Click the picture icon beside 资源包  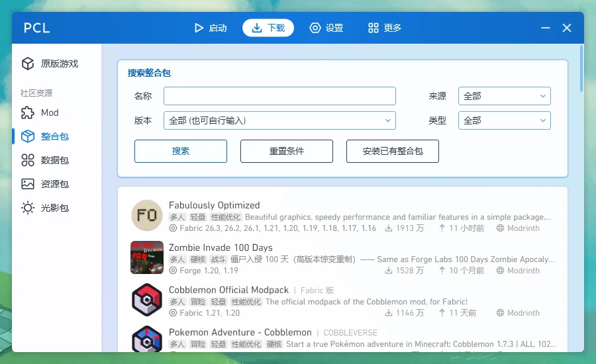28,184
